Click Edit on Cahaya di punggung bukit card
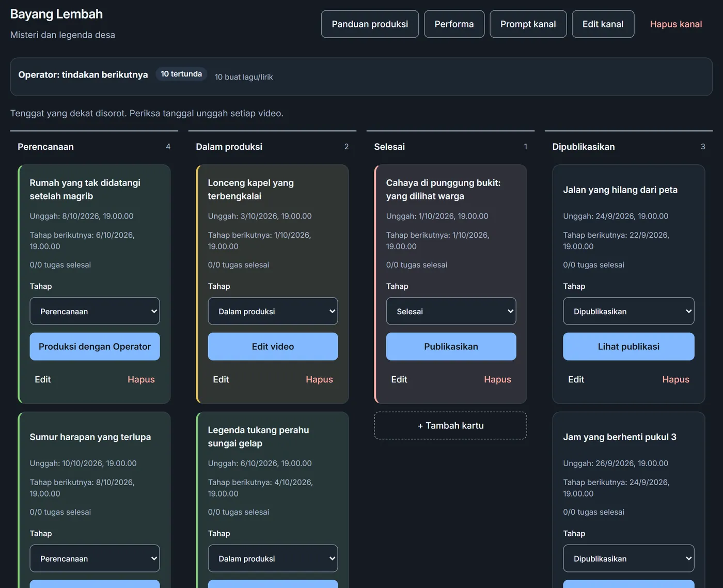 399,379
